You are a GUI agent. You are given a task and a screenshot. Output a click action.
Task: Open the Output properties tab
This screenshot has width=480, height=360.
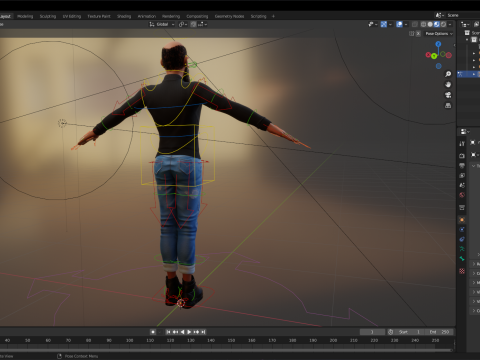click(x=462, y=166)
